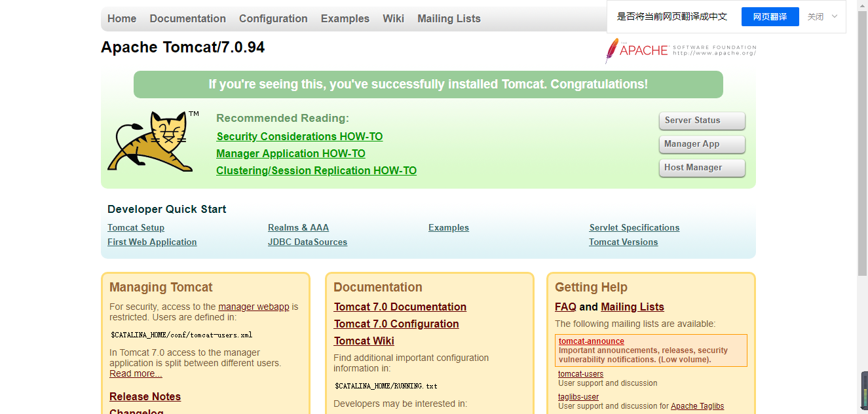Screen dimensions: 868x414
Task: Open the Examples link under Developer Quick Start
Action: (449, 227)
